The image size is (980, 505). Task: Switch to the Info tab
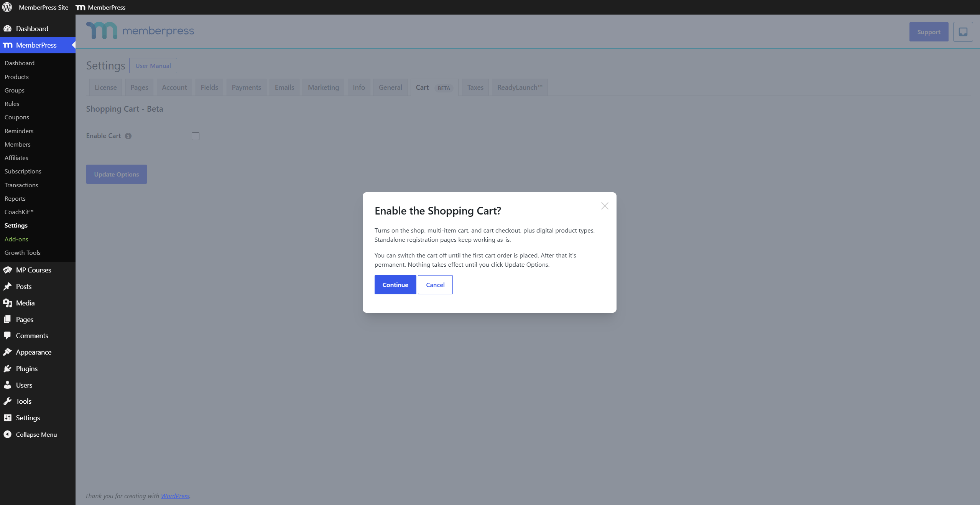[x=359, y=87]
